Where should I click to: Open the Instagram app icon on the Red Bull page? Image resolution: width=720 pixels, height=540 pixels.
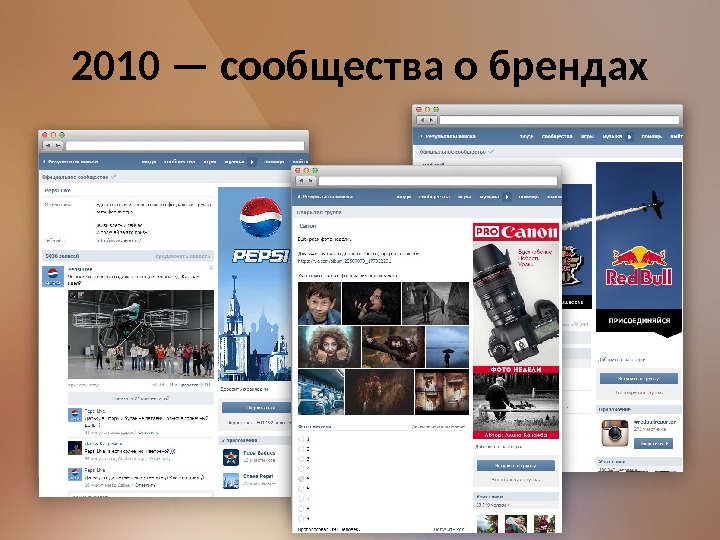click(614, 433)
